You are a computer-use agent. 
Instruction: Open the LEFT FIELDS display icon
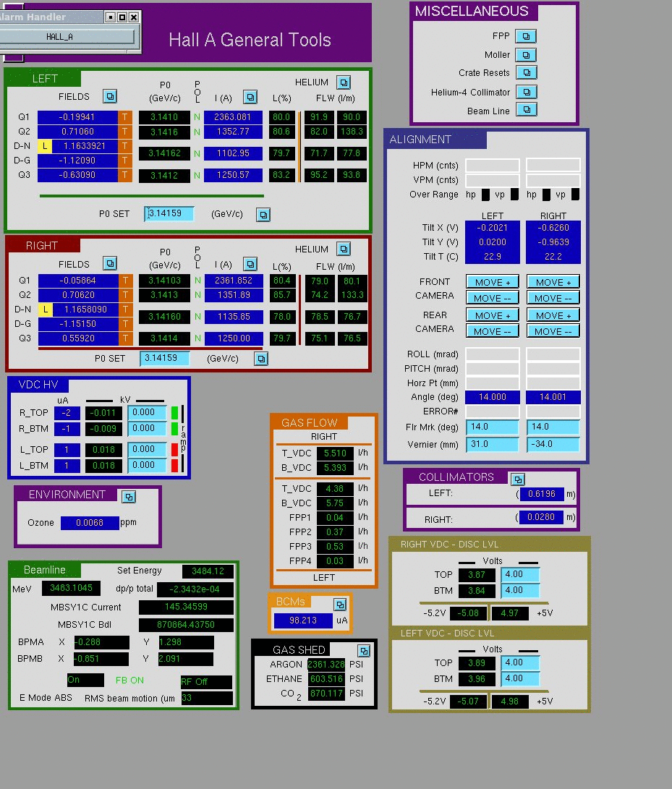pyautogui.click(x=110, y=96)
